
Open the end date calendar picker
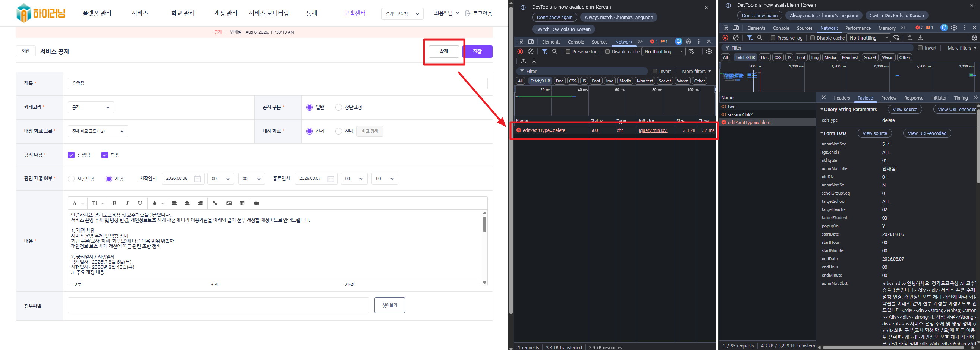click(331, 179)
